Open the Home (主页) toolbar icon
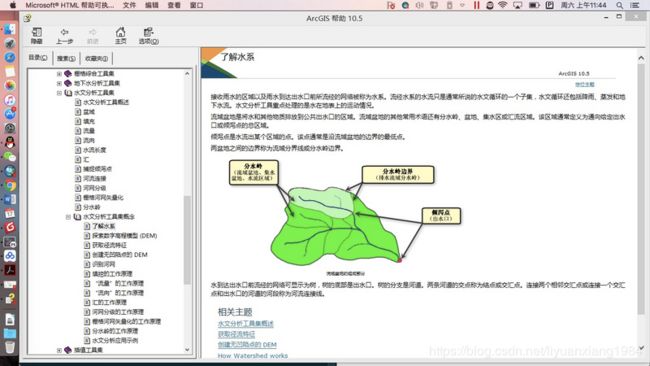This screenshot has height=366, width=650. pyautogui.click(x=121, y=36)
